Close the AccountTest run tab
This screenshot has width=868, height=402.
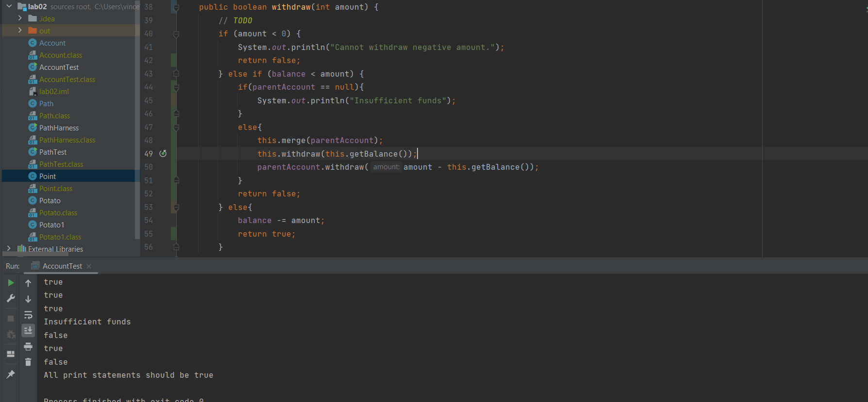89,266
